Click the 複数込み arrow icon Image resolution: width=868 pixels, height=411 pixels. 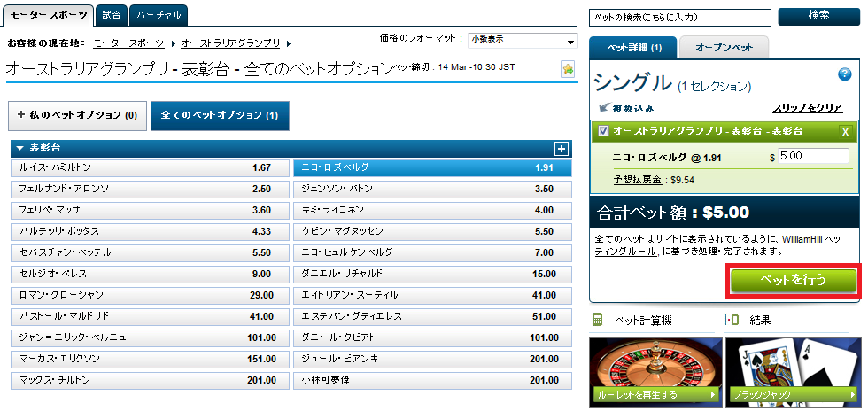tap(601, 108)
